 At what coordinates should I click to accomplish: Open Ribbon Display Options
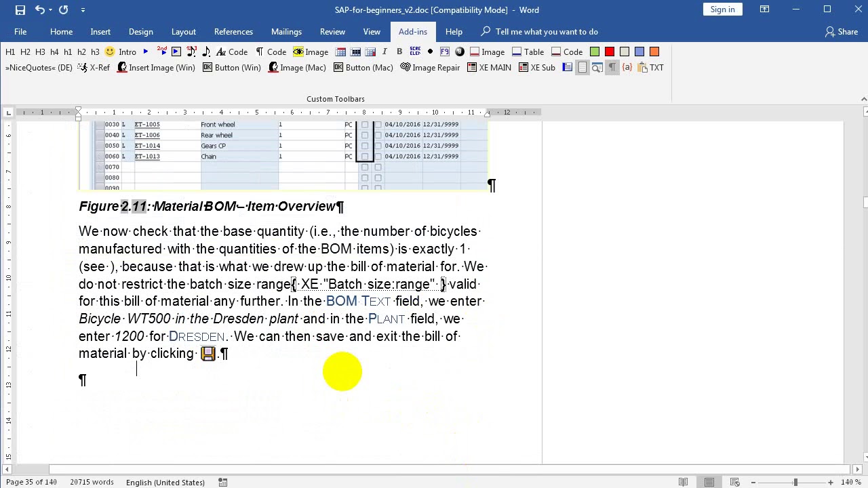click(x=764, y=9)
